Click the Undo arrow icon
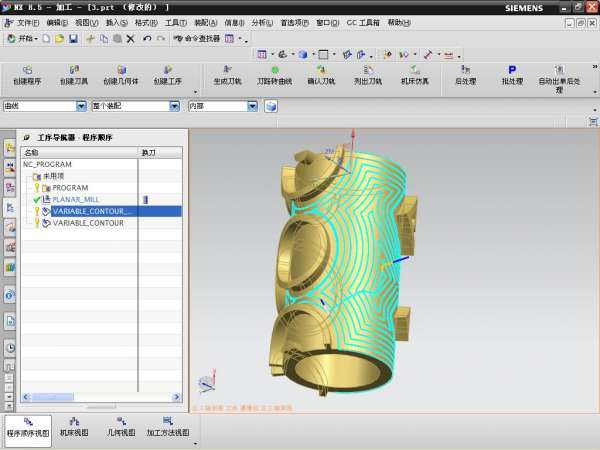600x450 pixels. point(147,38)
